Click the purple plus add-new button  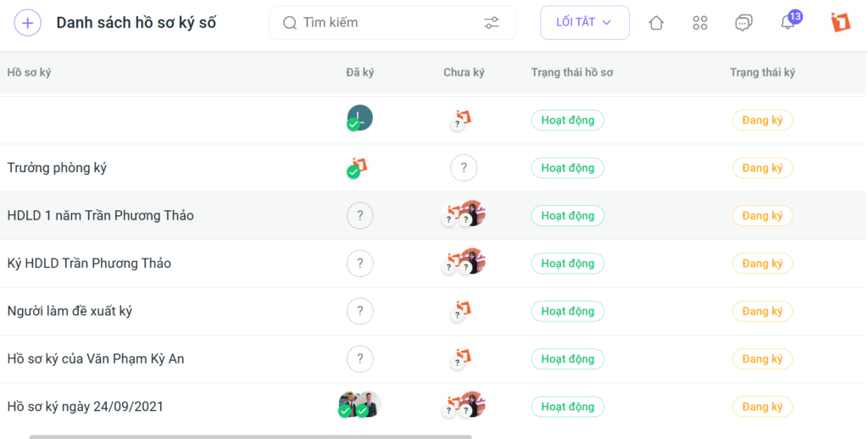coord(28,23)
